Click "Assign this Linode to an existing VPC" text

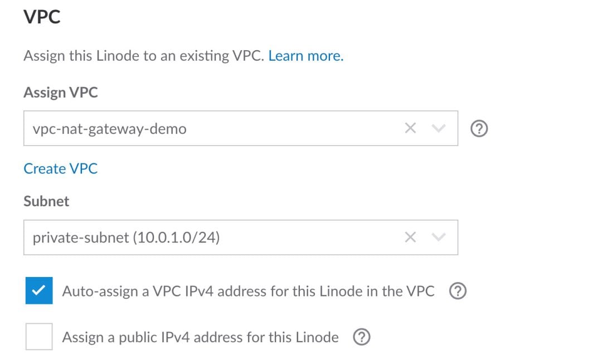[x=143, y=56]
